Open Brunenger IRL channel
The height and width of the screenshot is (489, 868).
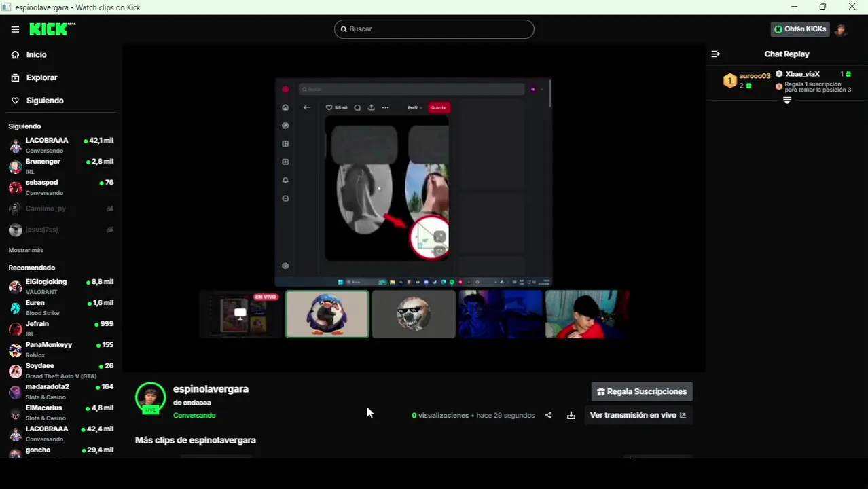pyautogui.click(x=61, y=166)
